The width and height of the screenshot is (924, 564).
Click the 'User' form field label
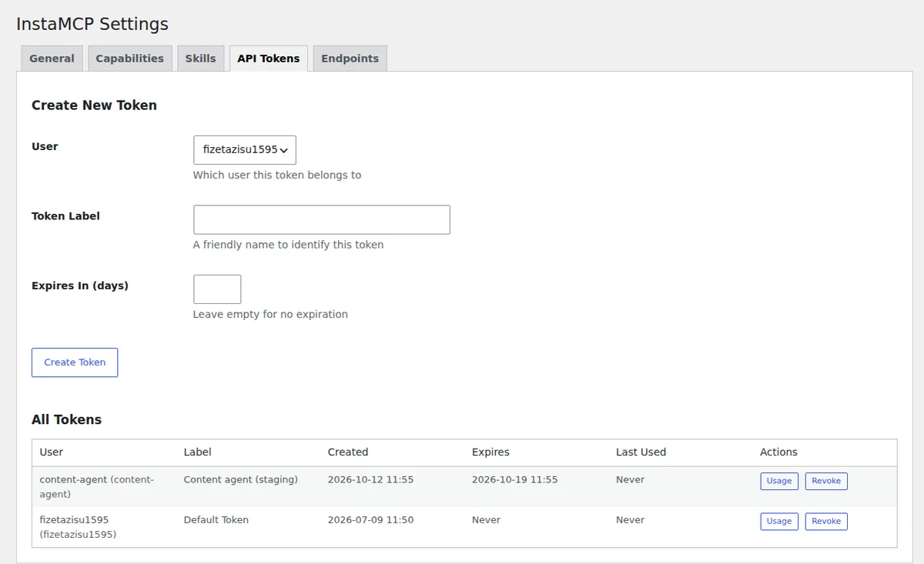45,146
